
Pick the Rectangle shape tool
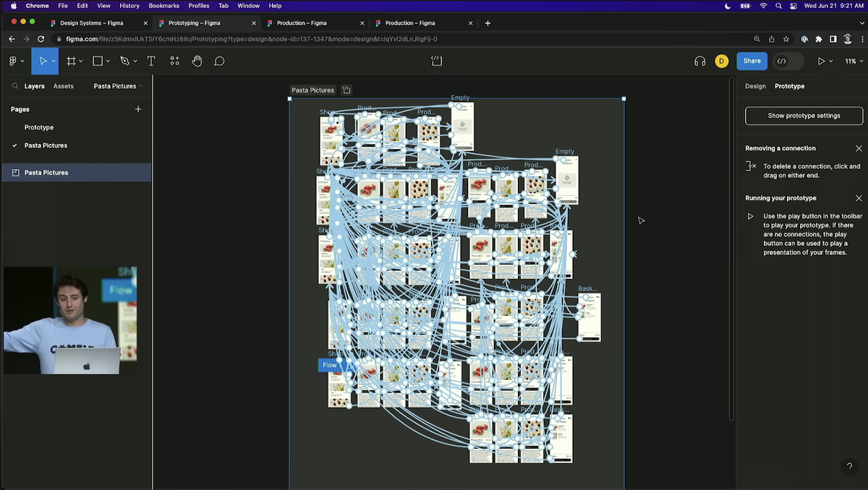98,61
